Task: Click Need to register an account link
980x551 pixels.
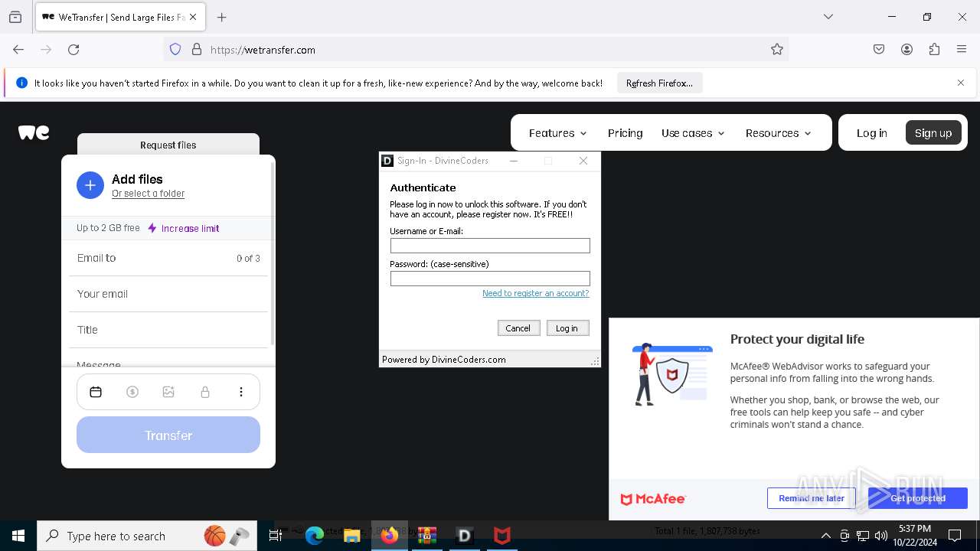Action: tap(536, 293)
